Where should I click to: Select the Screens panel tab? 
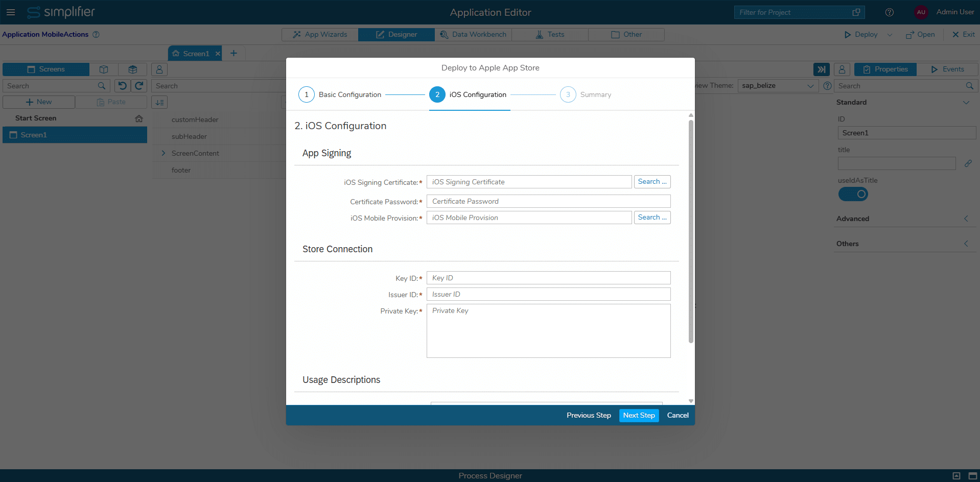coord(46,69)
